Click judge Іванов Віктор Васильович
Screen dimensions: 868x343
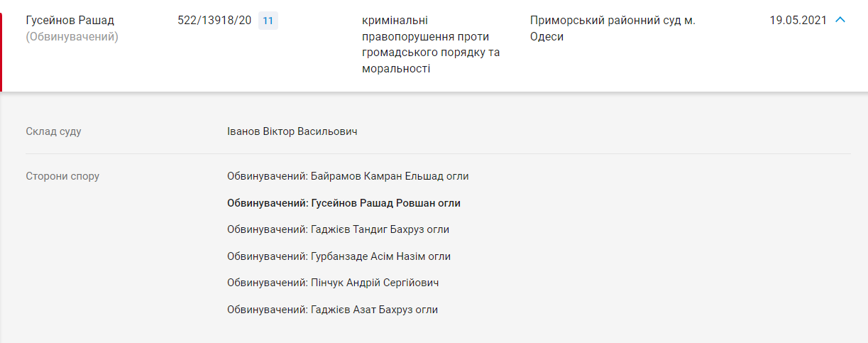[x=292, y=132]
